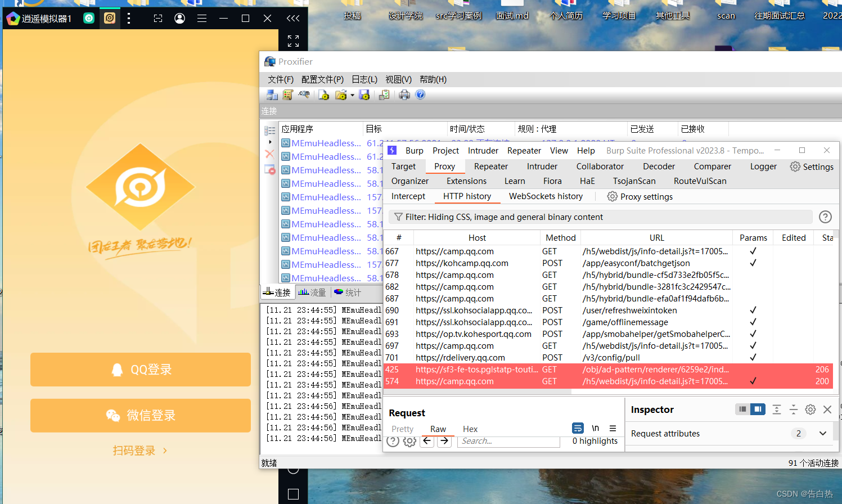Click emulator fullscreen expand icon
This screenshot has width=842, height=504.
point(293,41)
